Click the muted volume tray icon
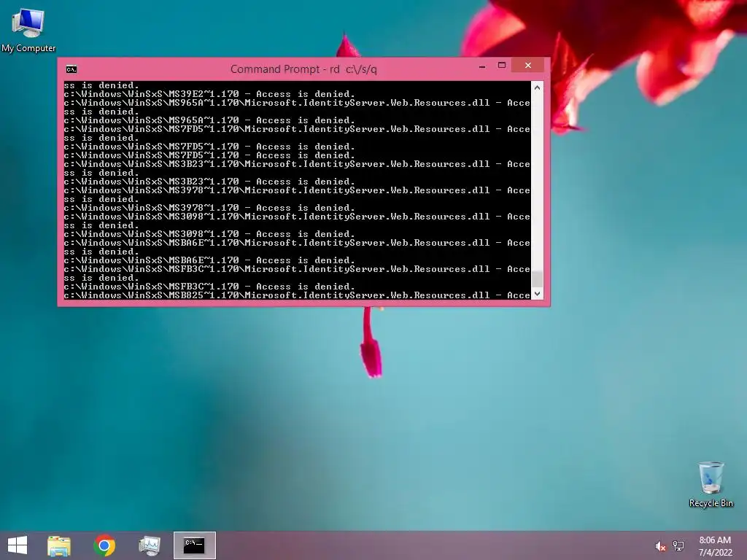Image resolution: width=747 pixels, height=560 pixels. pyautogui.click(x=660, y=546)
